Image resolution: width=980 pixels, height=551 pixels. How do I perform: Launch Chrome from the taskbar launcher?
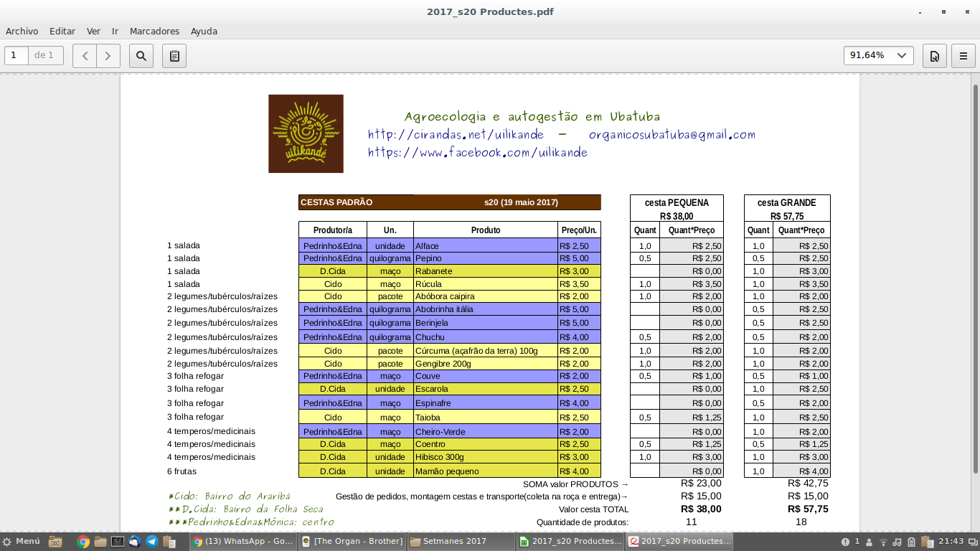coord(83,542)
